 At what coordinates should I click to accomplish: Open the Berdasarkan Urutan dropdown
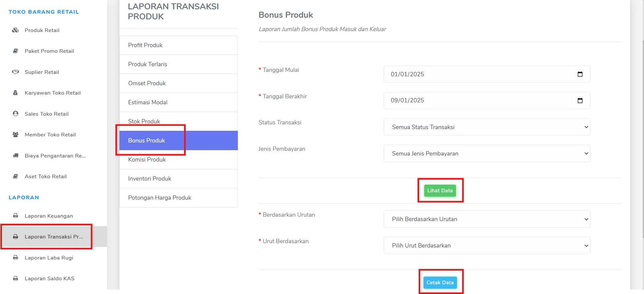pyautogui.click(x=487, y=219)
